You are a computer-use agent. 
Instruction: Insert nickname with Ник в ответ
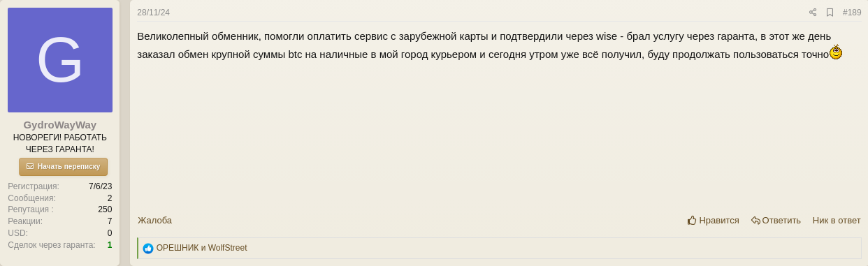click(837, 221)
